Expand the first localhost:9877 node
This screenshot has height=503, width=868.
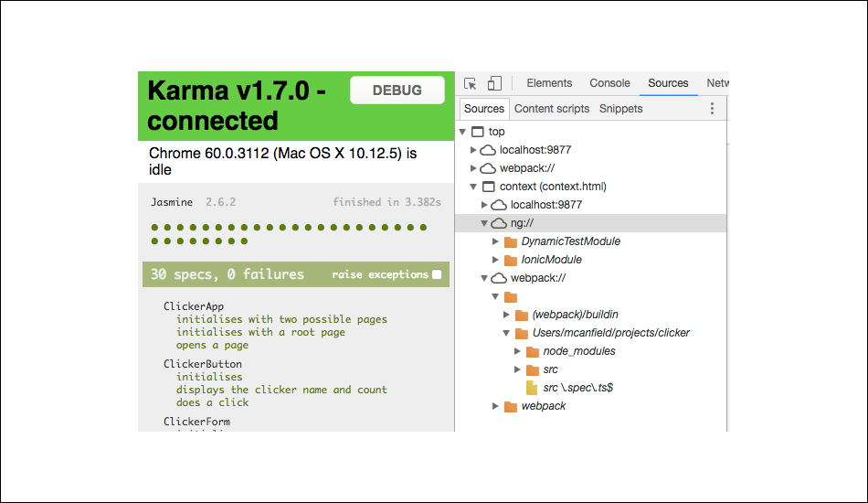click(473, 150)
